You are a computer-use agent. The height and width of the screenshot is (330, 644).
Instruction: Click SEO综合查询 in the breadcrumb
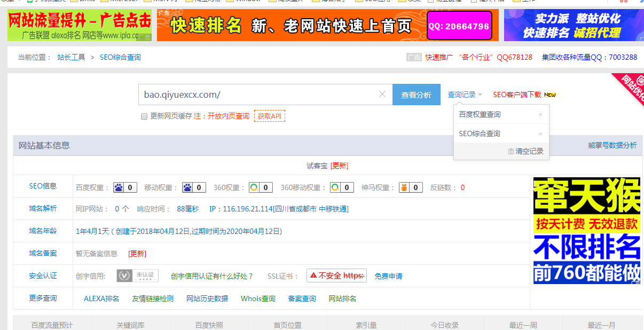120,57
